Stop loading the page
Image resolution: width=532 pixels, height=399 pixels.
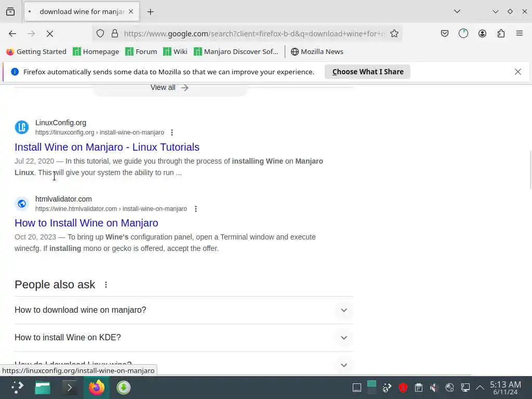(50, 34)
